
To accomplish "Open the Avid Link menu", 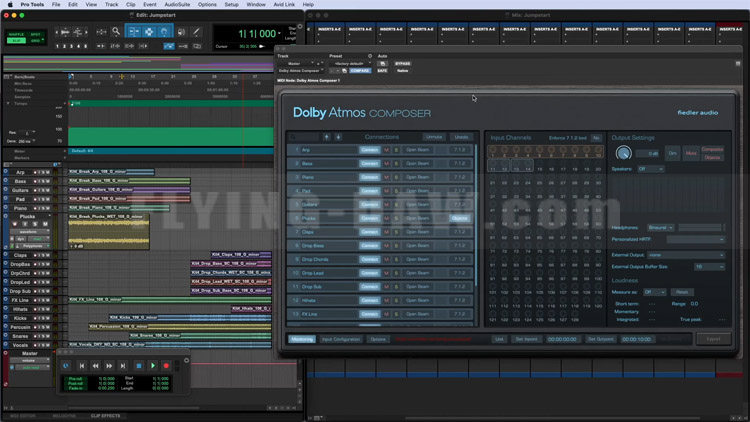I will point(284,4).
